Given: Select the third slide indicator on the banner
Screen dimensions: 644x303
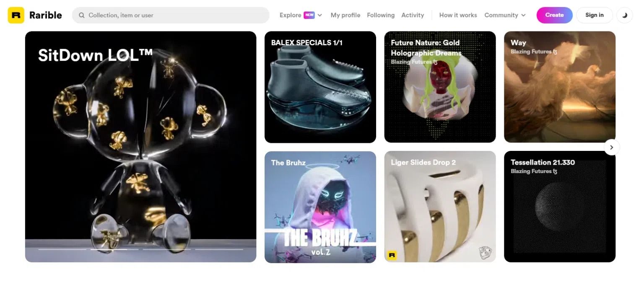Looking at the screenshot, I should click(167, 249).
